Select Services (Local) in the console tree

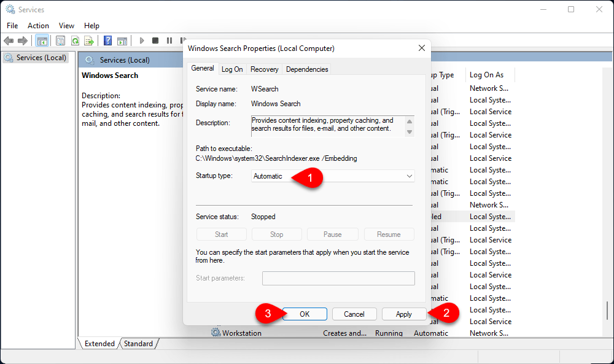pos(36,58)
